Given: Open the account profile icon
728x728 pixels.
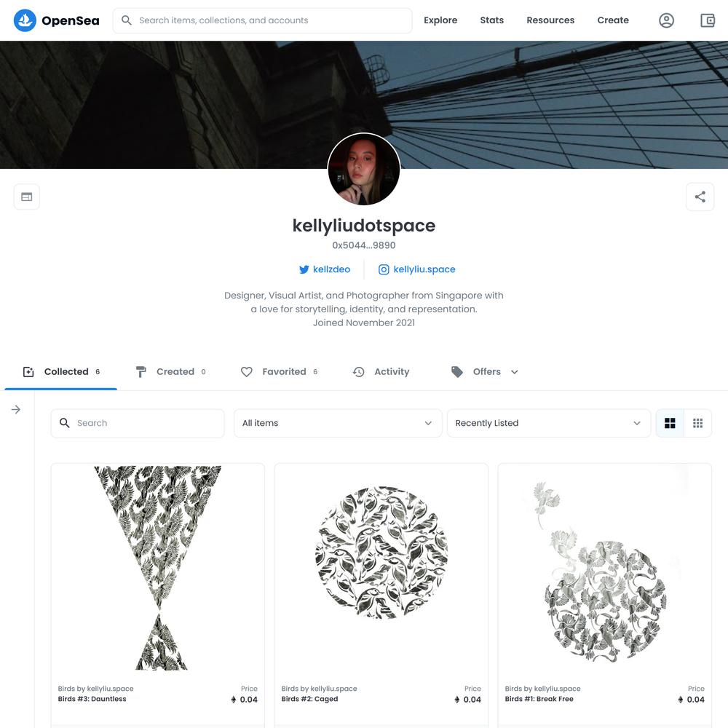Looking at the screenshot, I should [666, 20].
